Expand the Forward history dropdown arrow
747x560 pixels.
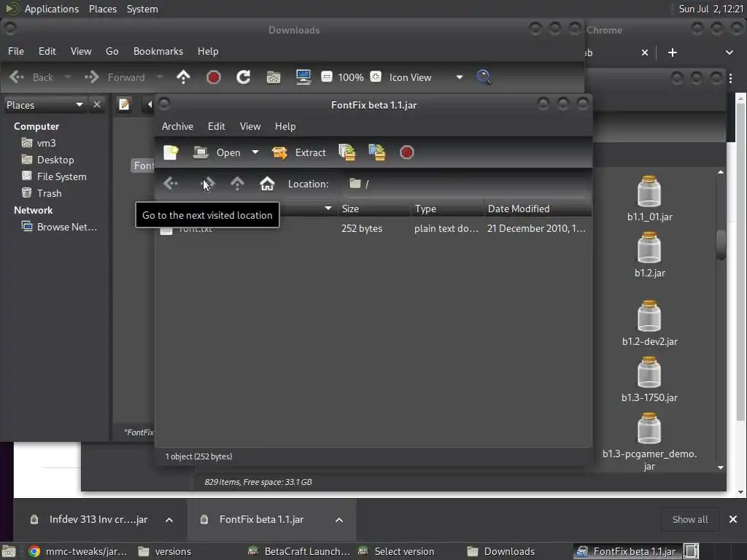click(160, 77)
